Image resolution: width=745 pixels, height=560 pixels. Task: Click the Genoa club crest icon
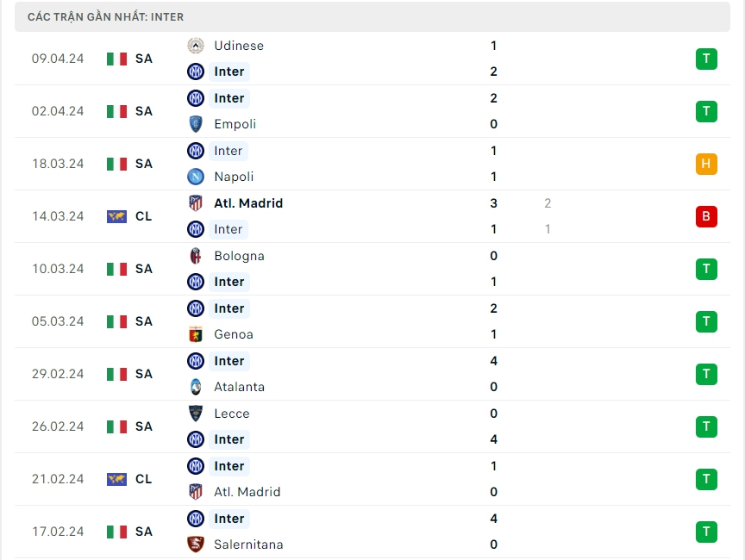pyautogui.click(x=196, y=334)
